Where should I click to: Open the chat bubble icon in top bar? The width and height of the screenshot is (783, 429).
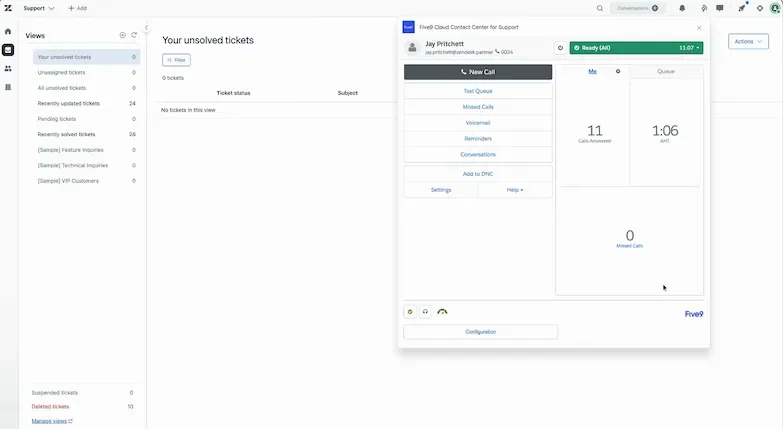[720, 8]
